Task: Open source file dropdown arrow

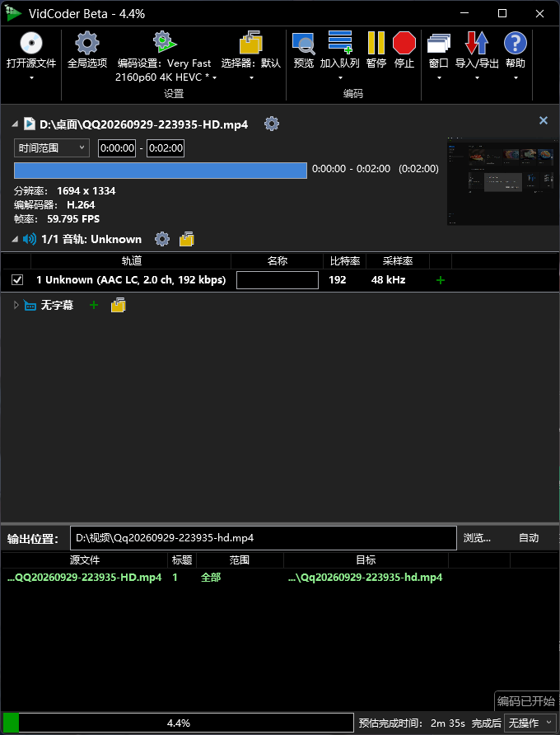Action: click(32, 77)
